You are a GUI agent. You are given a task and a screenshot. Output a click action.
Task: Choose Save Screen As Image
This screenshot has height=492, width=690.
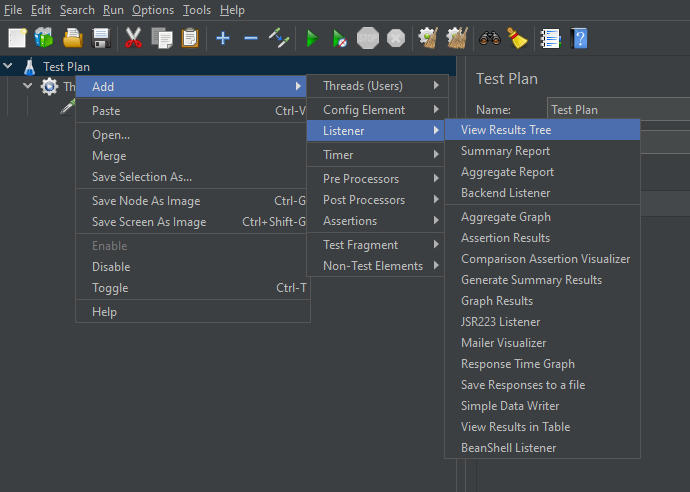tap(191, 222)
